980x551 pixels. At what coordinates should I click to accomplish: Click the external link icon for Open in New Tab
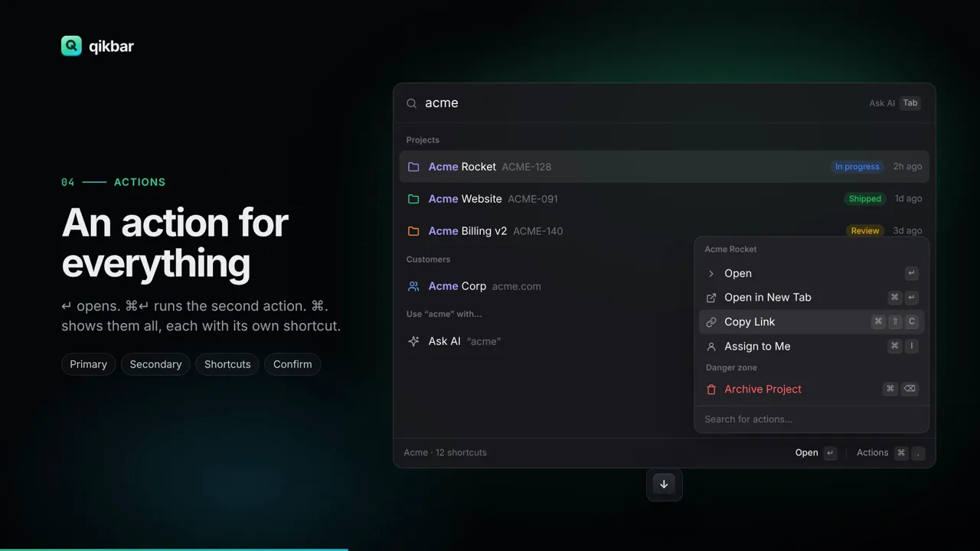[x=711, y=298]
